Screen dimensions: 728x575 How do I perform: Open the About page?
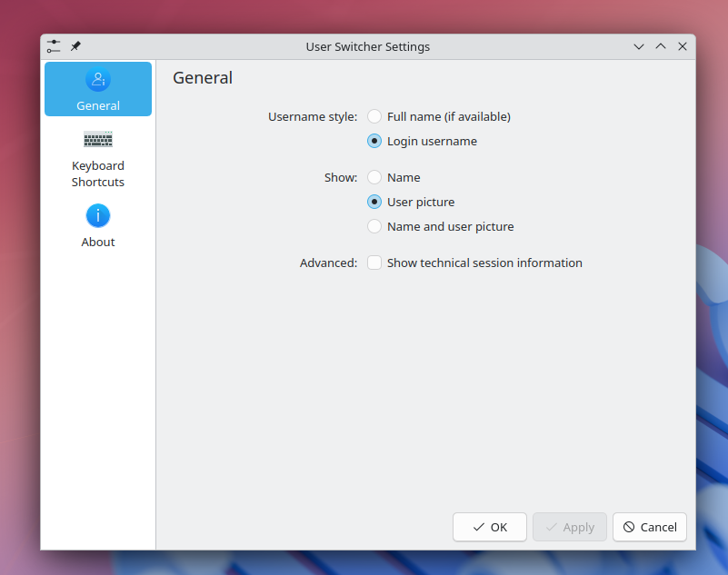tap(98, 226)
